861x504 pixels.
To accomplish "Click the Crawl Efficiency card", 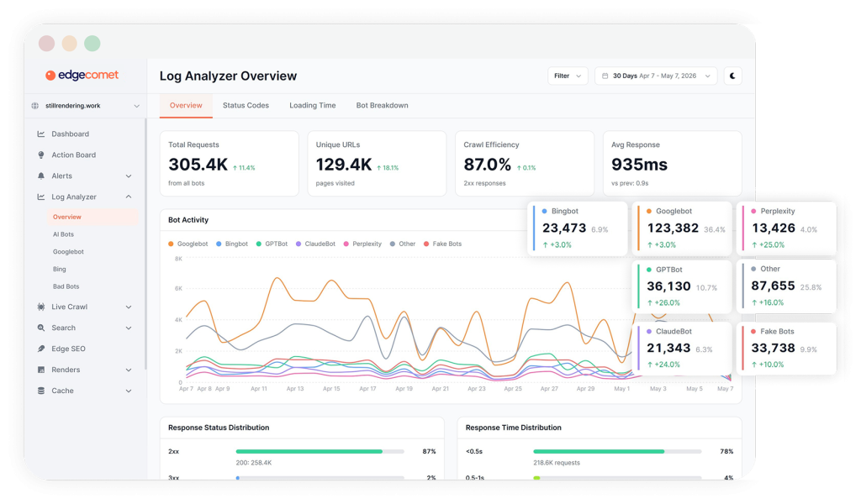I will point(525,163).
